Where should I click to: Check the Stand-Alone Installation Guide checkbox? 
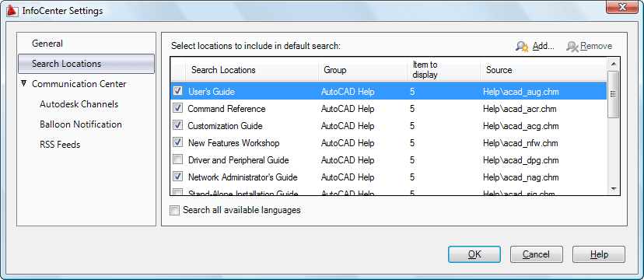point(178,192)
